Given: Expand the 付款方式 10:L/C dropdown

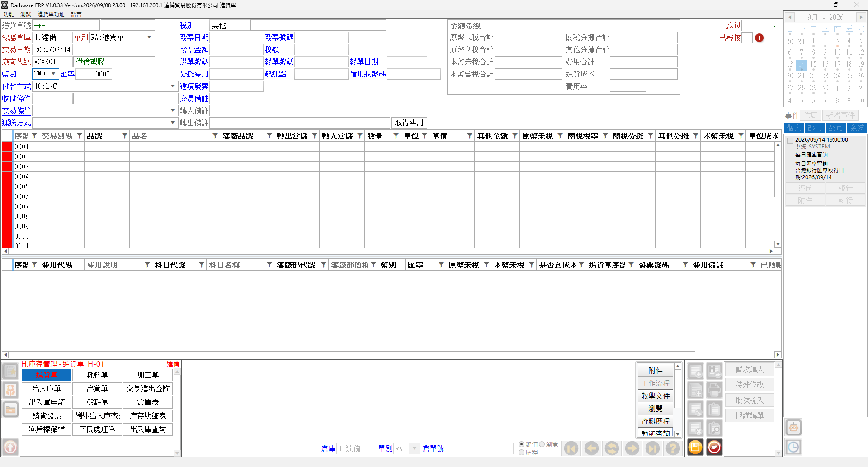Looking at the screenshot, I should (173, 86).
